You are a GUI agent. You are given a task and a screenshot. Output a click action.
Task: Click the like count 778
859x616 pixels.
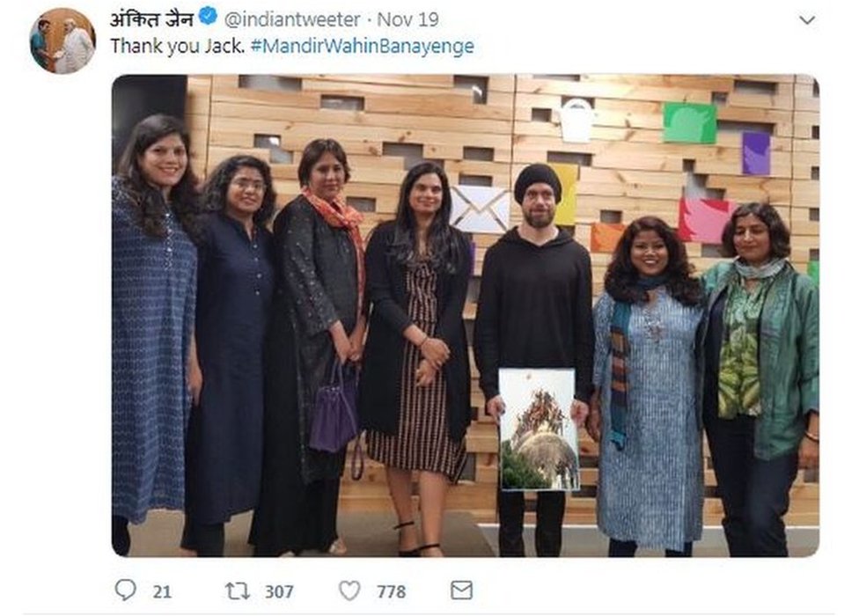click(x=391, y=591)
